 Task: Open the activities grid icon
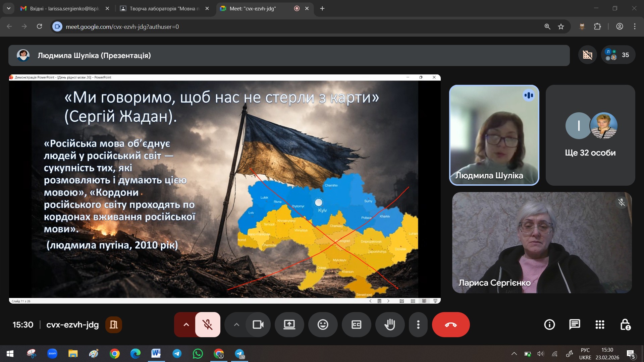pyautogui.click(x=600, y=324)
